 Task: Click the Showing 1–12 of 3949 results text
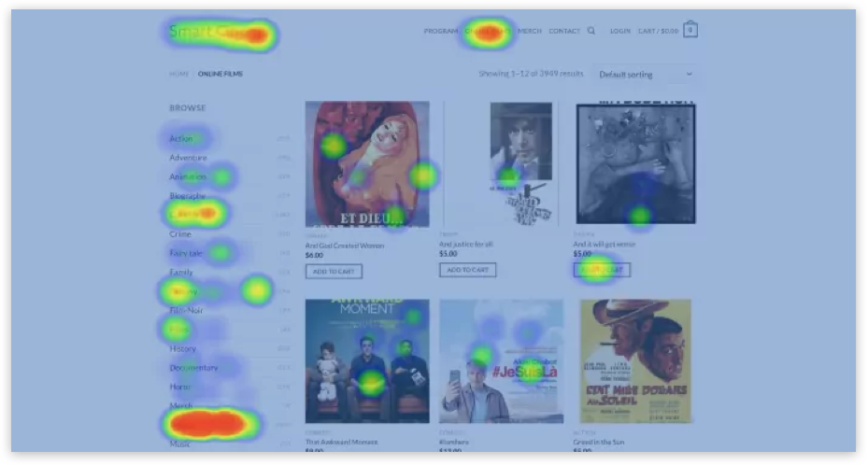531,74
